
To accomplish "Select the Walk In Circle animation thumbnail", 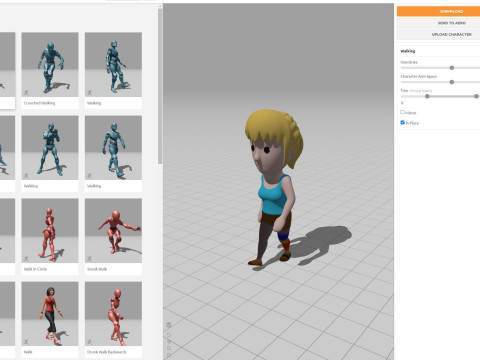I will pyautogui.click(x=50, y=231).
